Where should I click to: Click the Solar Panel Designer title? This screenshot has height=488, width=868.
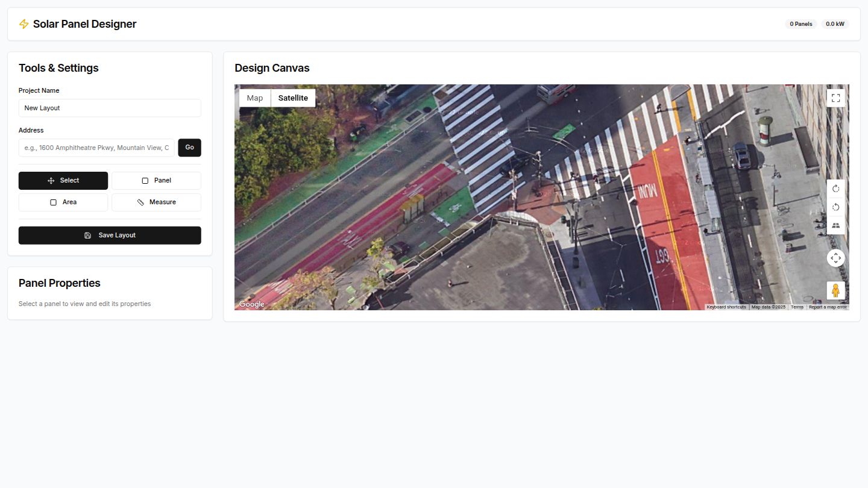tap(84, 24)
